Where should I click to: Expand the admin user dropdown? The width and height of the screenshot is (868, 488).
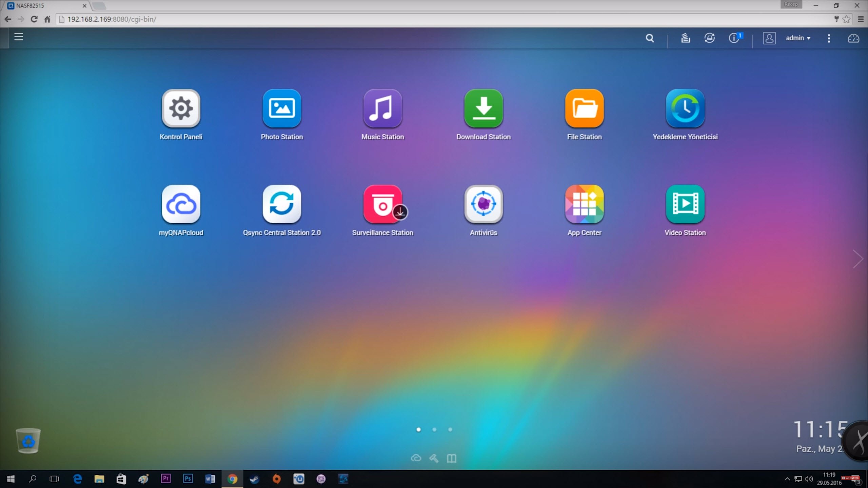798,38
